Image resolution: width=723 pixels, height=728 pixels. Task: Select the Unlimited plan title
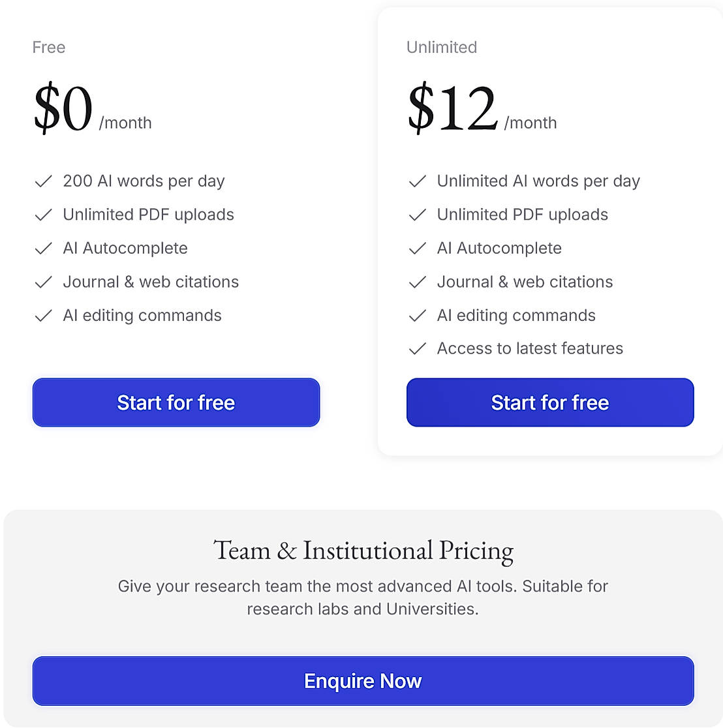442,48
